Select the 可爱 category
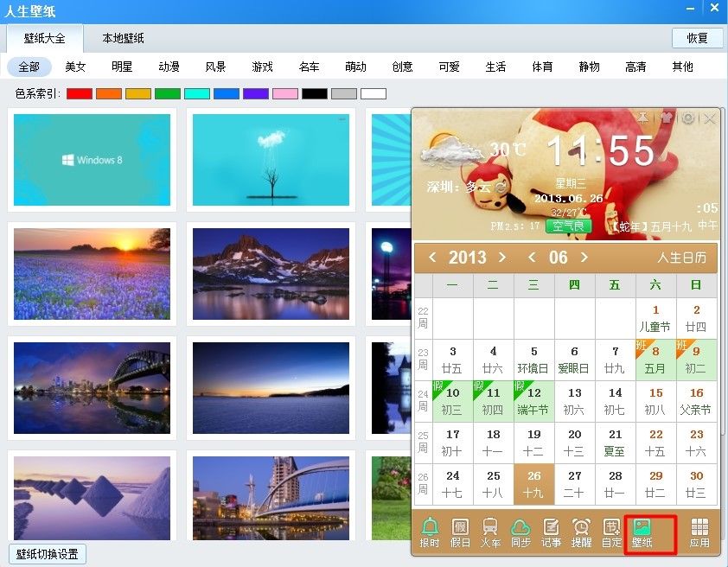The width and height of the screenshot is (728, 567). pos(449,67)
